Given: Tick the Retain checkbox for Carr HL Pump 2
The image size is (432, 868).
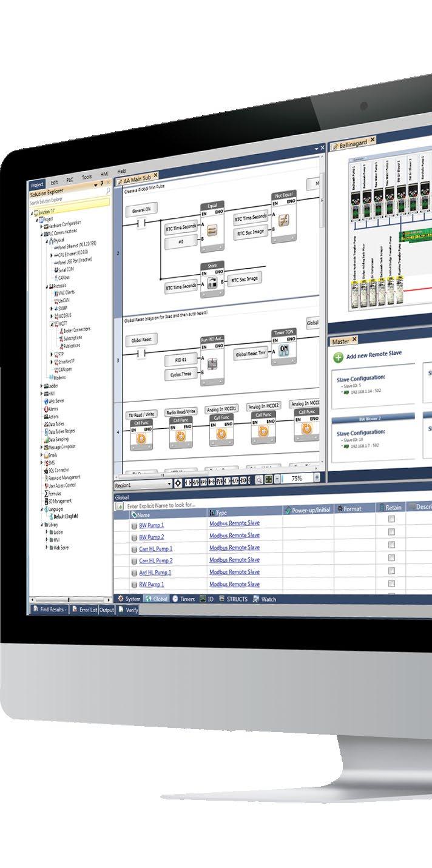Looking at the screenshot, I should click(x=392, y=557).
